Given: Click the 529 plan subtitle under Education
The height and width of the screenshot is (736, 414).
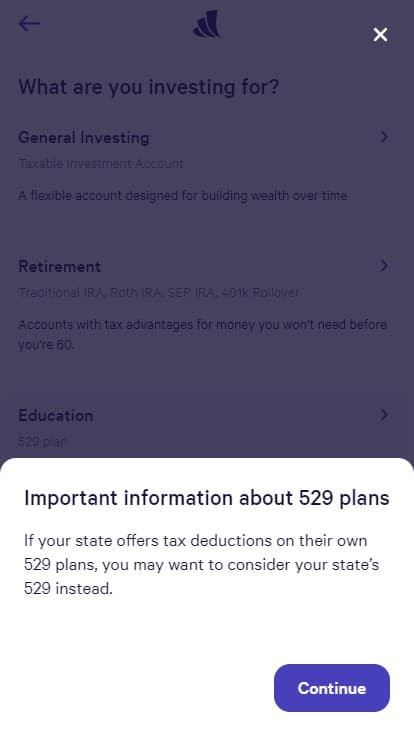Looking at the screenshot, I should pos(42,442).
